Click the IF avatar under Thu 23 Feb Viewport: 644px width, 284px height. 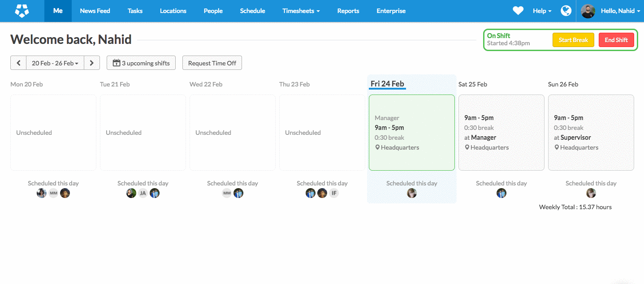coord(334,194)
